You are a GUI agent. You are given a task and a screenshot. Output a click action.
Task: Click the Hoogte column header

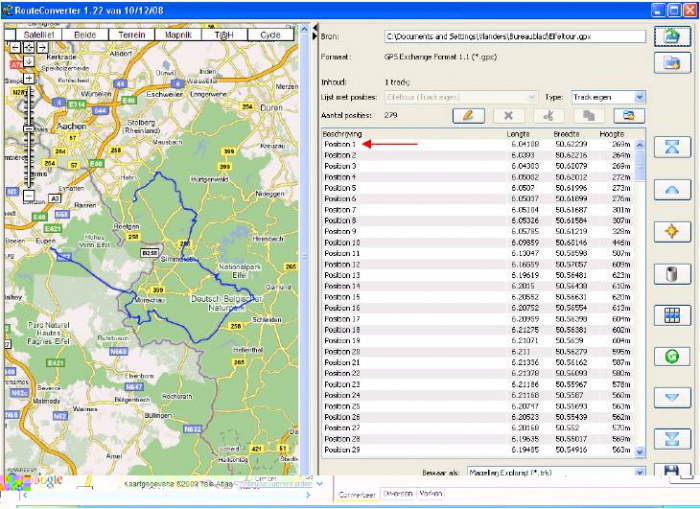point(612,134)
